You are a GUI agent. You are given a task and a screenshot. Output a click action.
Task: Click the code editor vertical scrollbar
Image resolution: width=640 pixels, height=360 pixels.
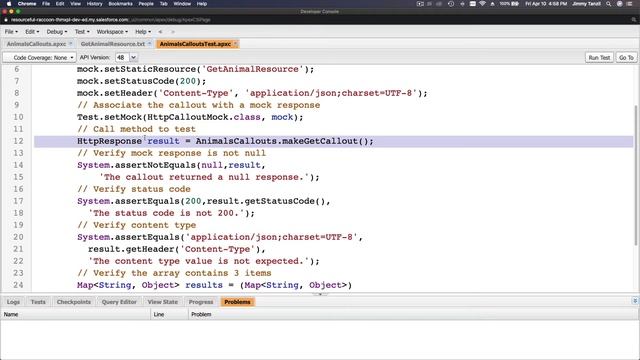636,176
